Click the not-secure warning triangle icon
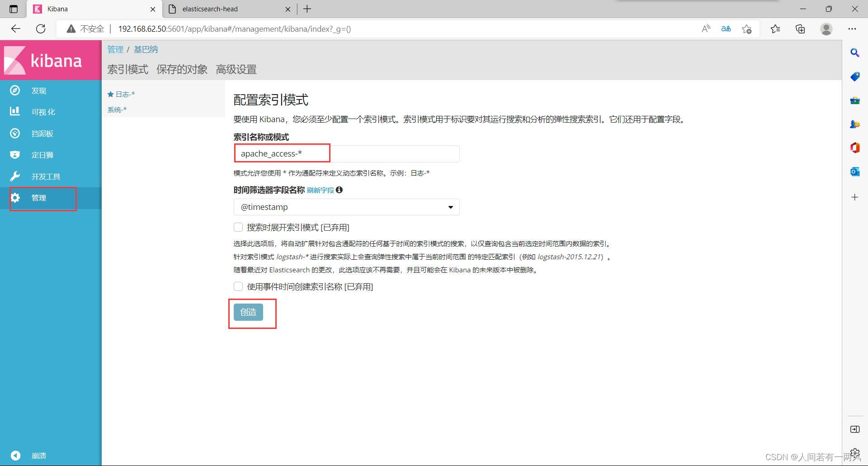 click(x=71, y=29)
